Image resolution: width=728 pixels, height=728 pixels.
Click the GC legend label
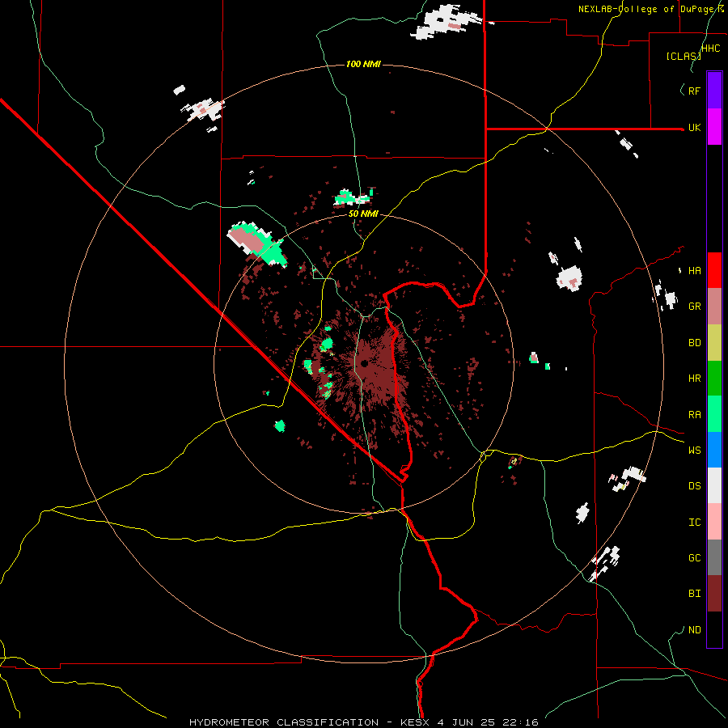pyautogui.click(x=694, y=558)
